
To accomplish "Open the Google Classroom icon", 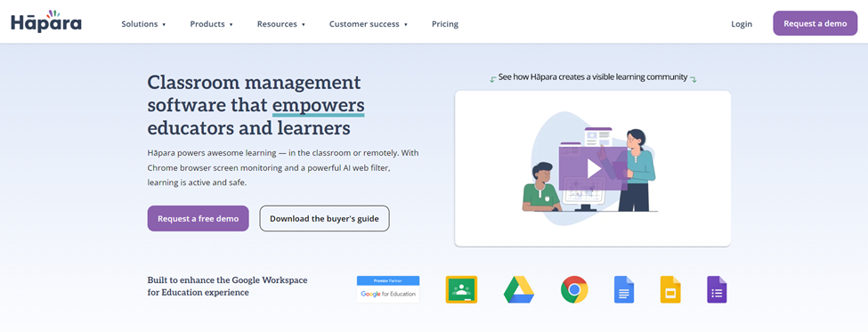I will click(x=461, y=289).
